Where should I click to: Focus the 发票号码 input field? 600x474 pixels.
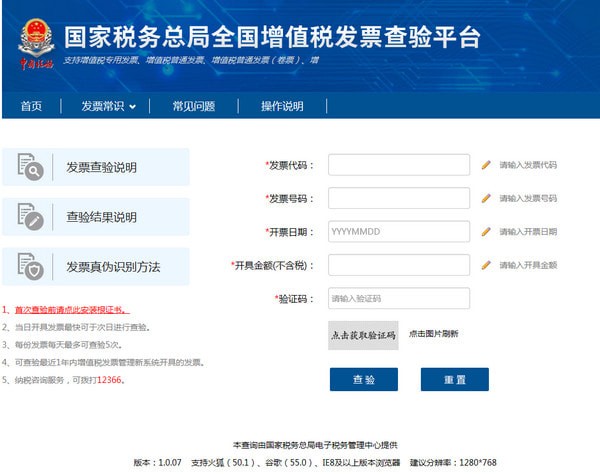click(399, 198)
